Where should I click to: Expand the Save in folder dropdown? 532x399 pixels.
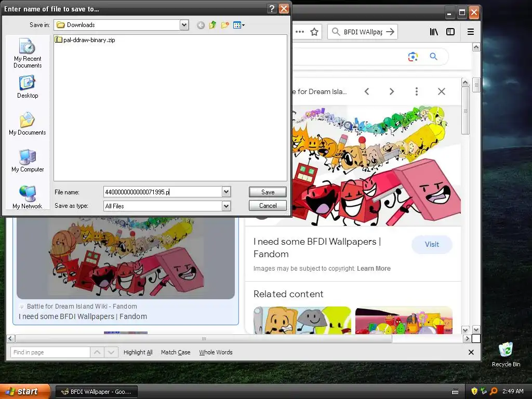[x=184, y=25]
